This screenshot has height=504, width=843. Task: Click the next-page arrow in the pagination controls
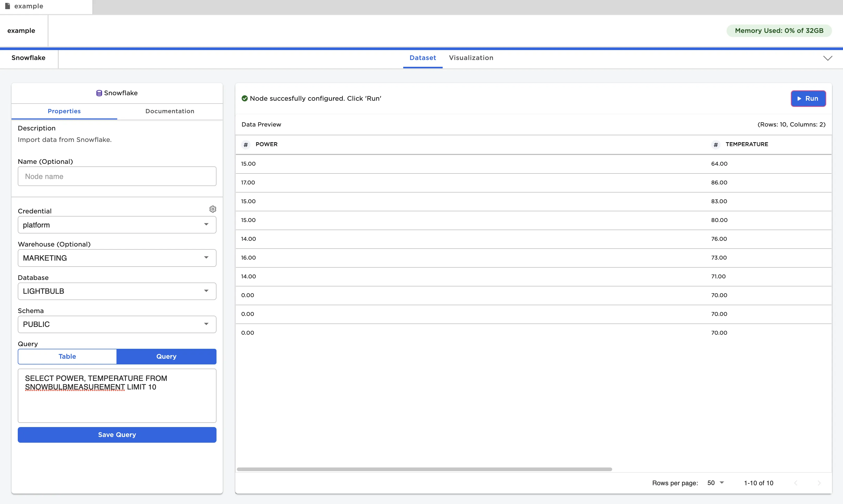[819, 483]
